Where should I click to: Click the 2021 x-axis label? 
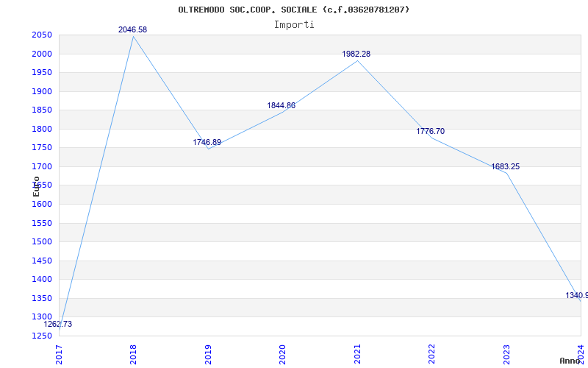click(357, 354)
